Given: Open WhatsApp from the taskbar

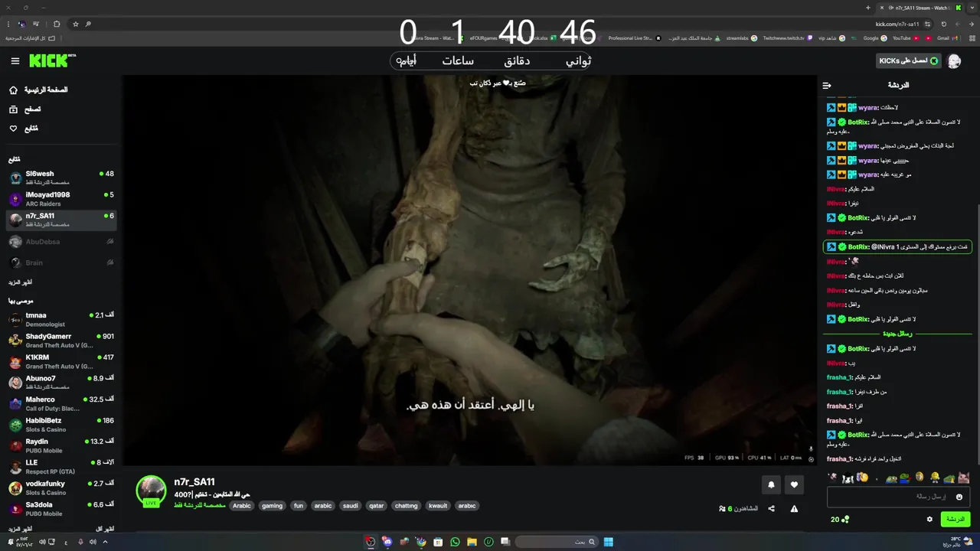Looking at the screenshot, I should point(455,542).
